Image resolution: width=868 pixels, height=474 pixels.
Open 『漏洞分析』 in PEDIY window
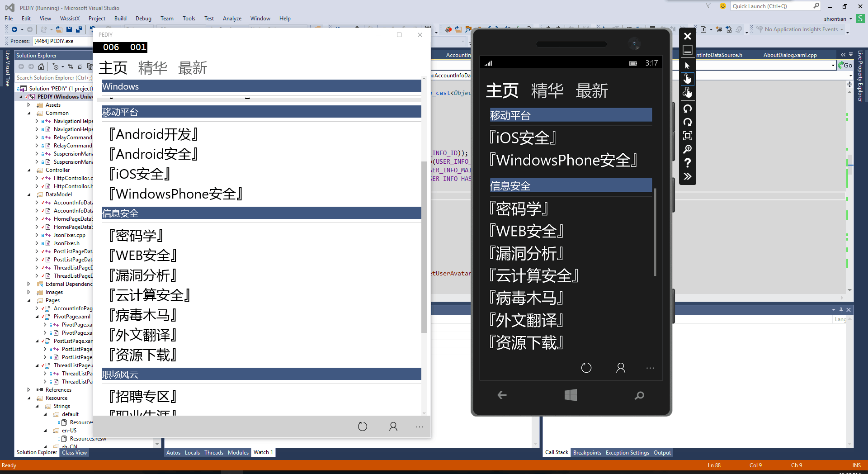(143, 275)
